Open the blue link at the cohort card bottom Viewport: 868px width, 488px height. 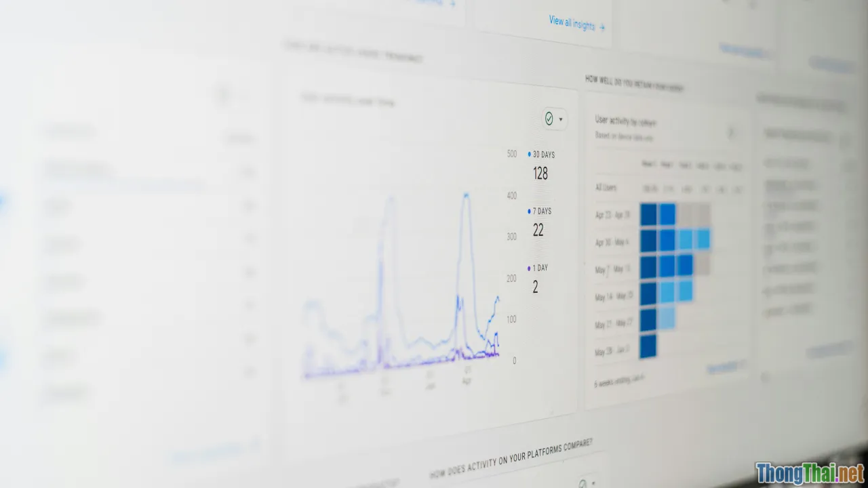click(720, 366)
